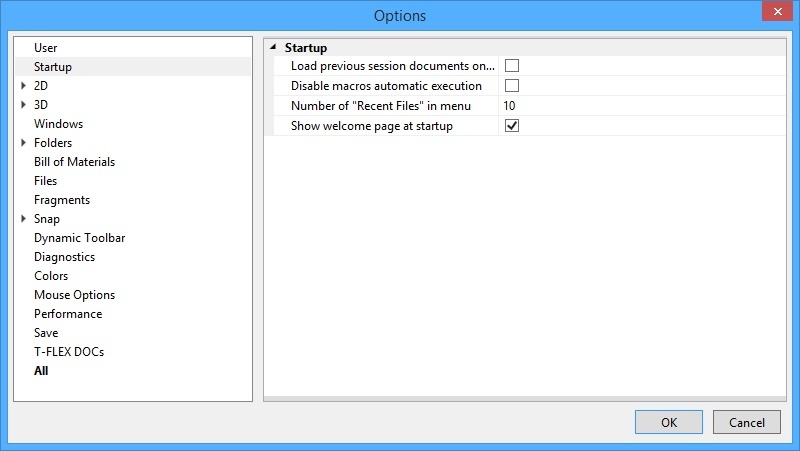This screenshot has height=451, width=800.
Task: Enable Load previous session documents checkbox
Action: (512, 66)
